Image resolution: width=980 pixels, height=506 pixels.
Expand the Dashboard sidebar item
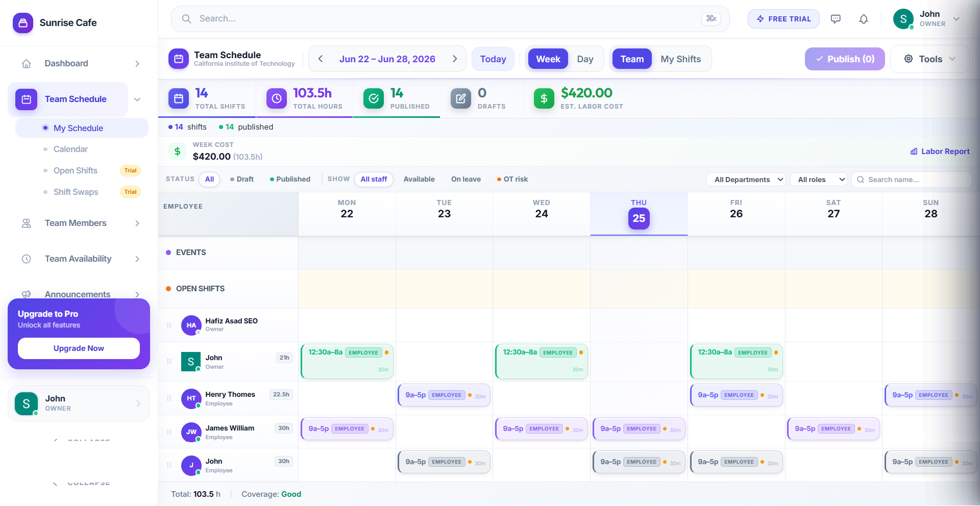point(137,64)
